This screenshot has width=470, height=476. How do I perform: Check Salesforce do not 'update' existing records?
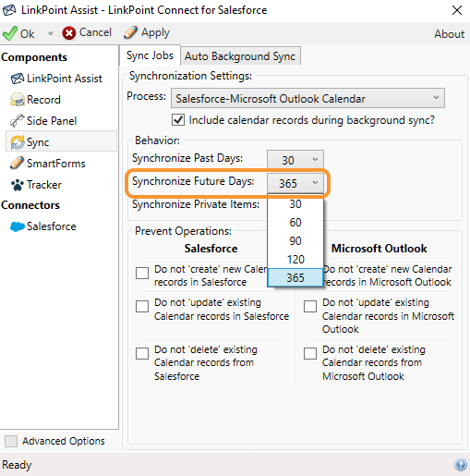tap(142, 306)
